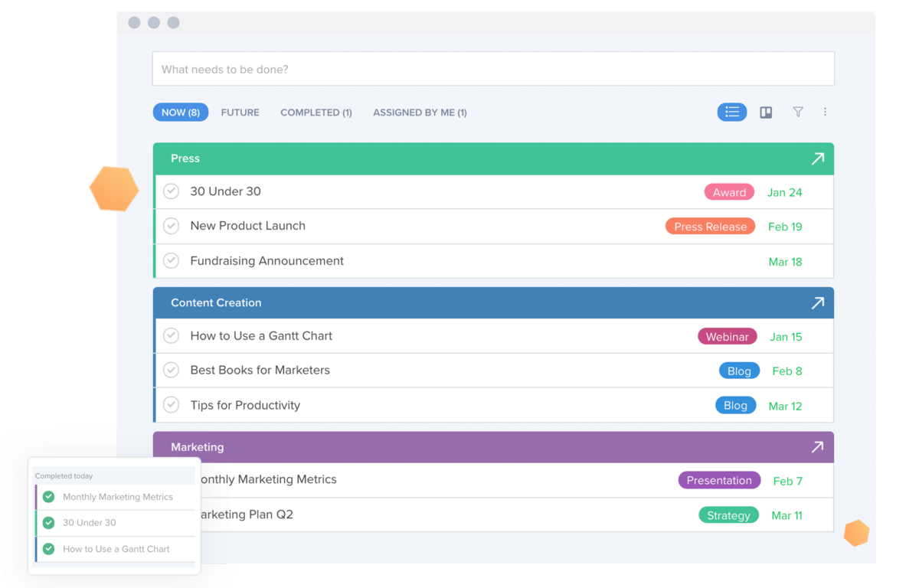The height and width of the screenshot is (588, 919).
Task: Open Content Creation section arrow icon
Action: pyautogui.click(x=817, y=303)
